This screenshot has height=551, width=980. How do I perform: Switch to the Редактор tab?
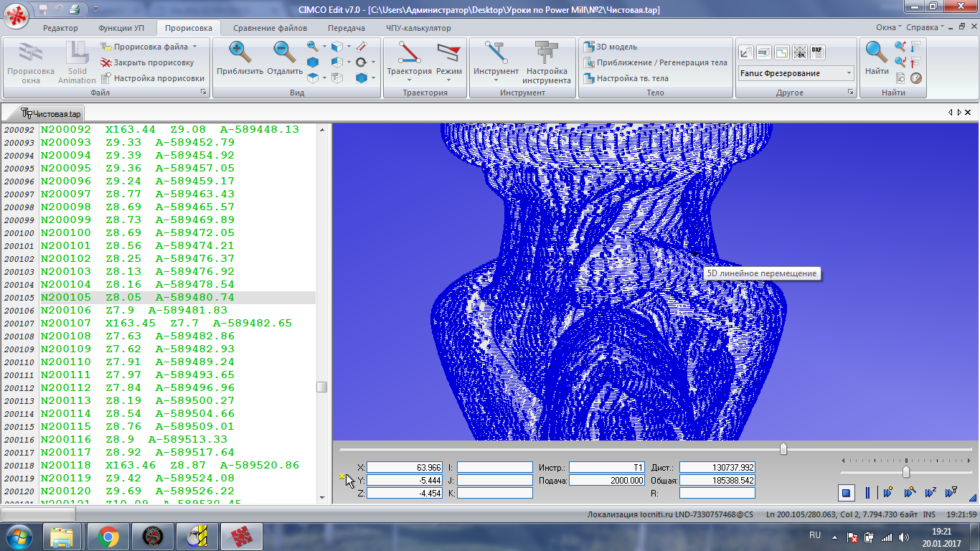60,28
